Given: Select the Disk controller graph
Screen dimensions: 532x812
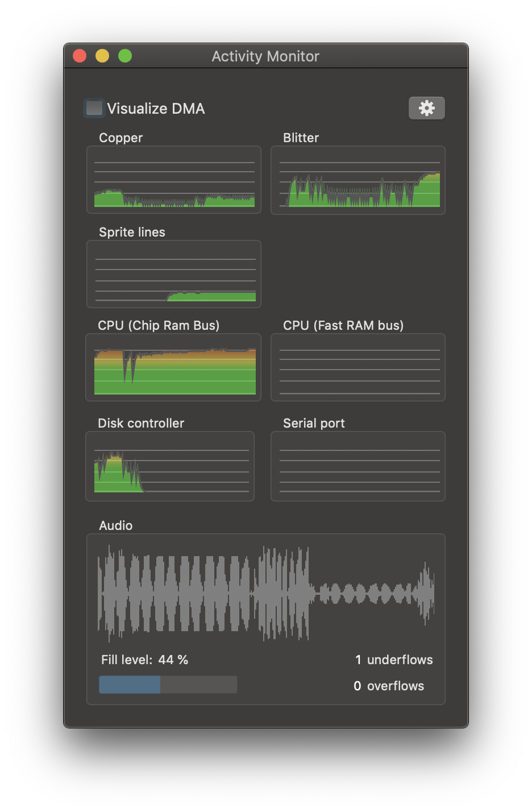Looking at the screenshot, I should [170, 466].
